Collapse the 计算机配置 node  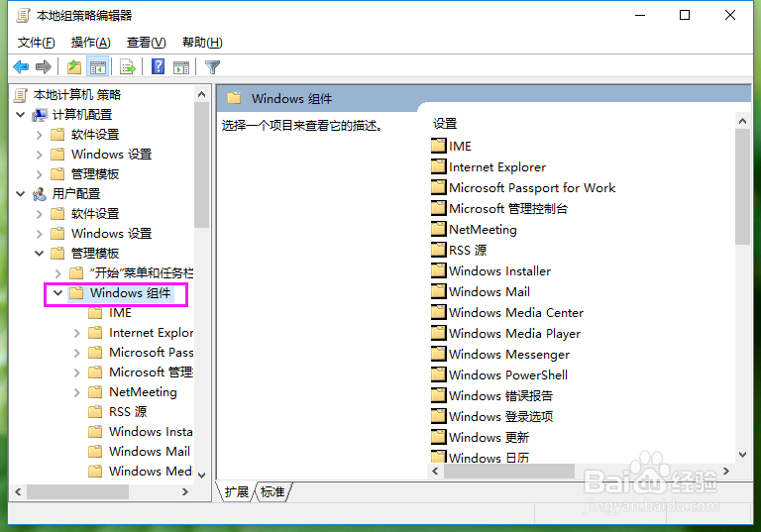(x=21, y=115)
